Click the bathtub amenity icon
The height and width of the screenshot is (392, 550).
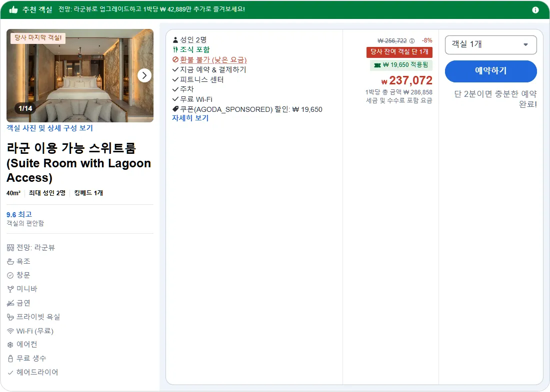(x=10, y=261)
